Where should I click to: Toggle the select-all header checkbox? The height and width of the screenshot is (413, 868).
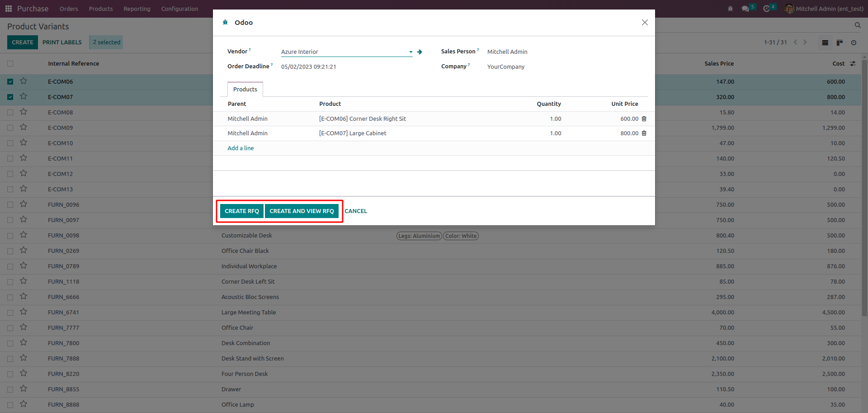[x=10, y=64]
